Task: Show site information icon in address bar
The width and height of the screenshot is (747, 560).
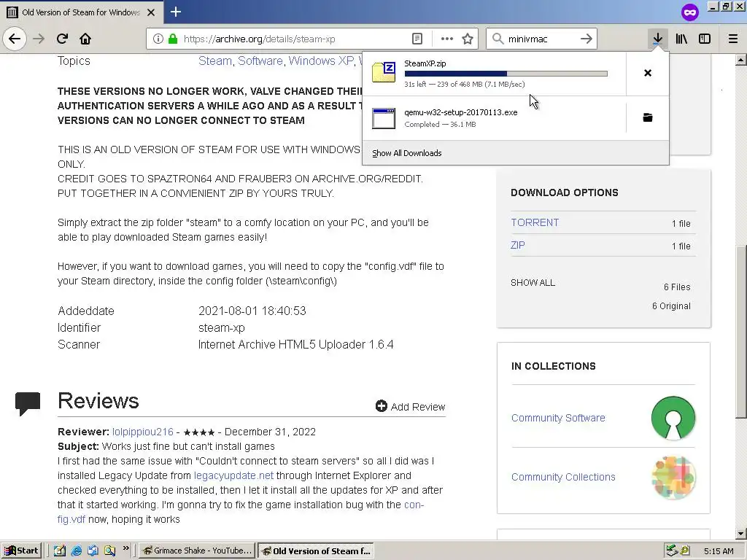Action: [x=158, y=39]
